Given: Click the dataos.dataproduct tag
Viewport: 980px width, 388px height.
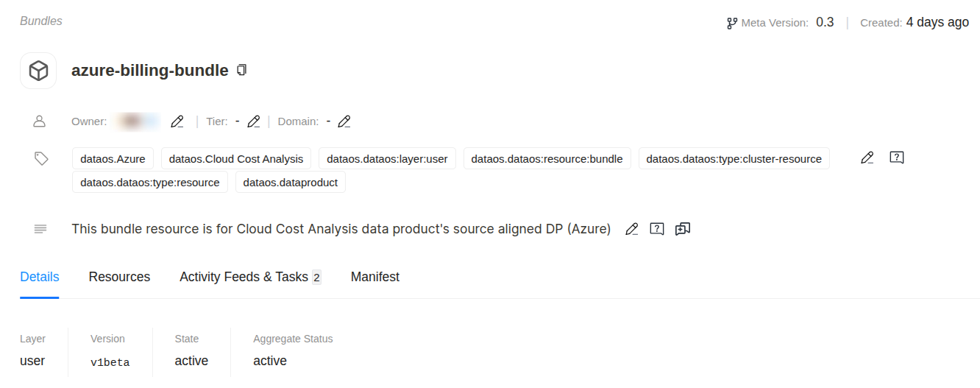Looking at the screenshot, I should pos(291,183).
